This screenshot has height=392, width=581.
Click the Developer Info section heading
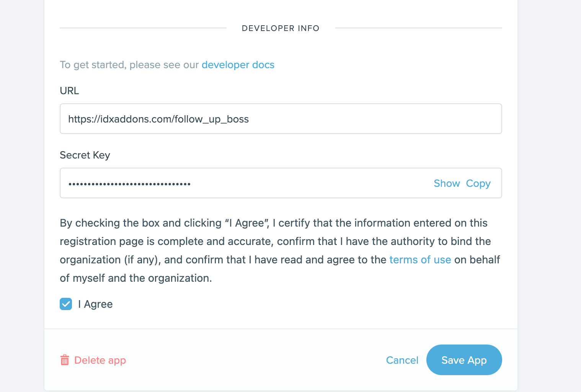[281, 28]
